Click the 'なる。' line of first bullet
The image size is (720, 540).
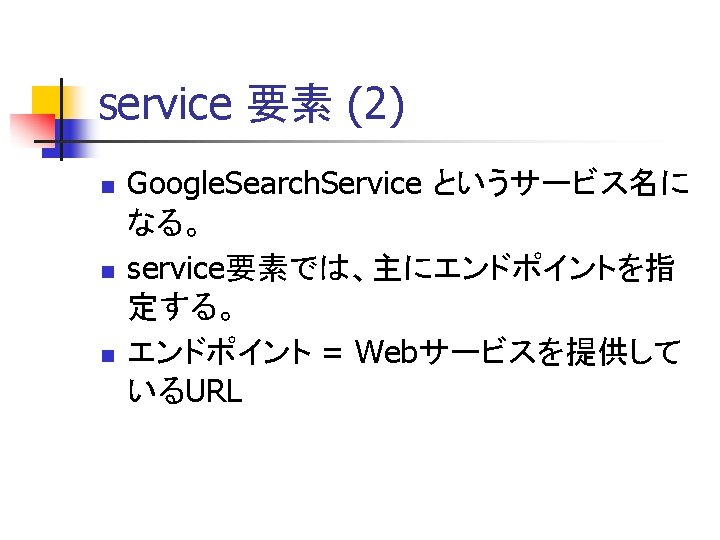point(163,222)
